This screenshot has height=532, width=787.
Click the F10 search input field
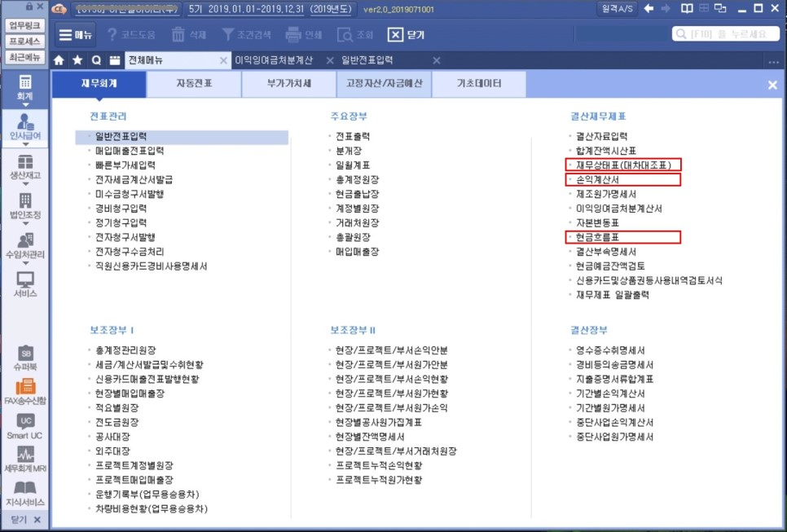726,33
